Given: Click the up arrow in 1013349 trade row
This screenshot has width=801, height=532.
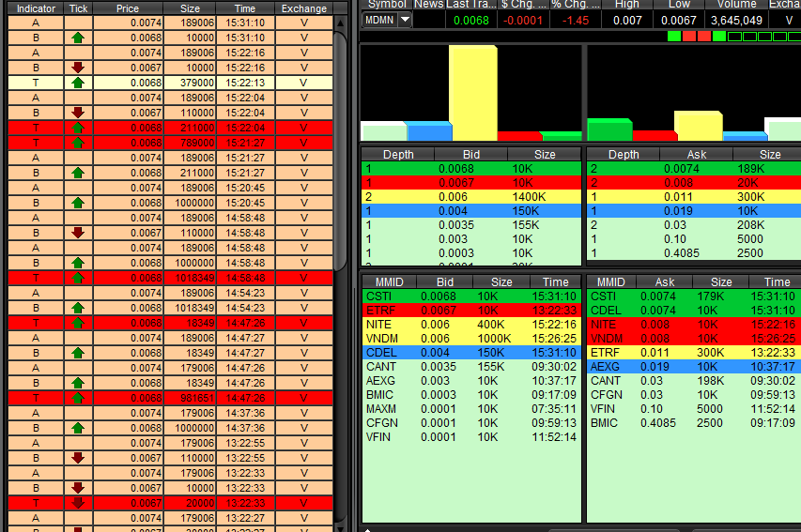Looking at the screenshot, I should tap(78, 278).
